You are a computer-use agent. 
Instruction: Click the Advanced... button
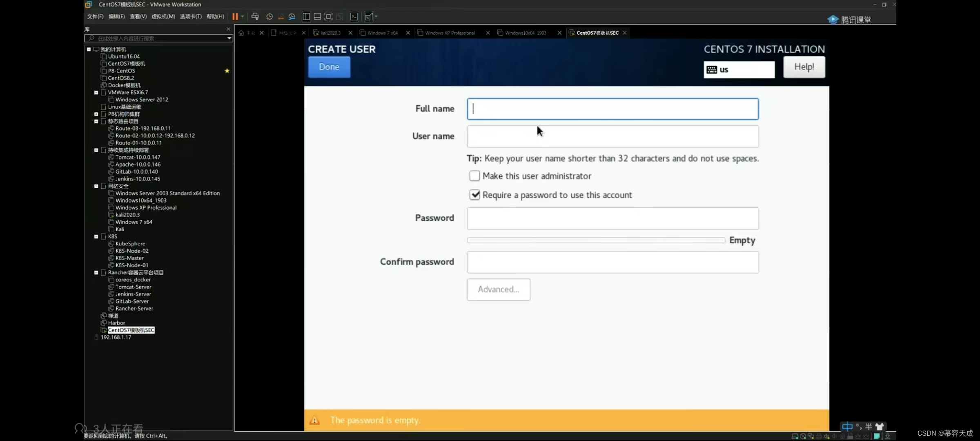498,290
